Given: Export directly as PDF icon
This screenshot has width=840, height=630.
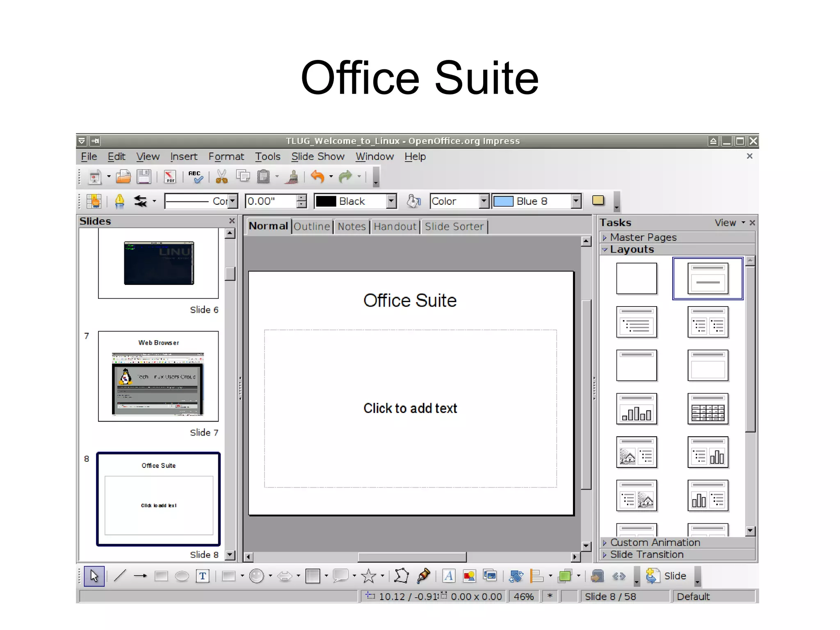Looking at the screenshot, I should coord(170,177).
